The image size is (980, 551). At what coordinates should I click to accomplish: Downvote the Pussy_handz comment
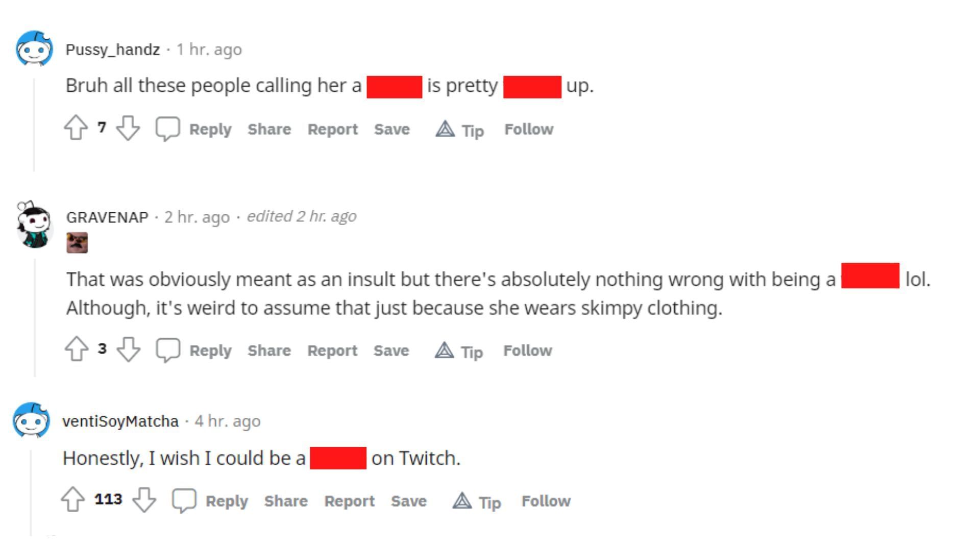[x=128, y=128]
